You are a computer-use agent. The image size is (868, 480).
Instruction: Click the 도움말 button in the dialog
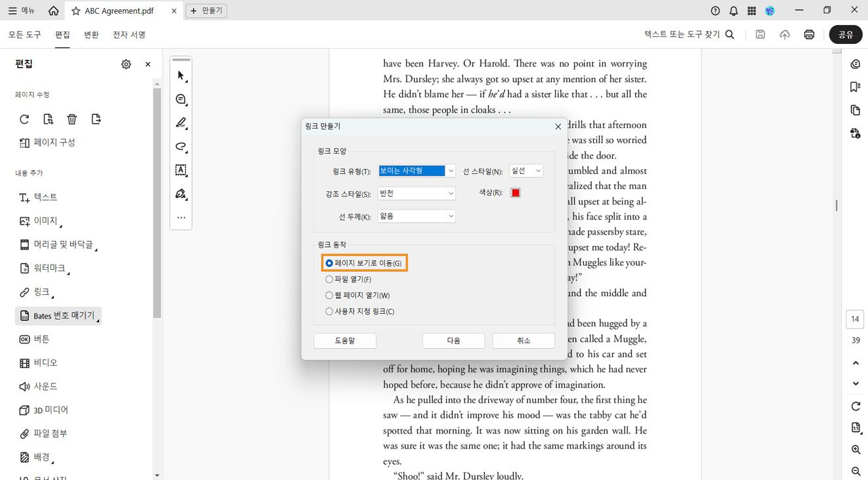345,341
